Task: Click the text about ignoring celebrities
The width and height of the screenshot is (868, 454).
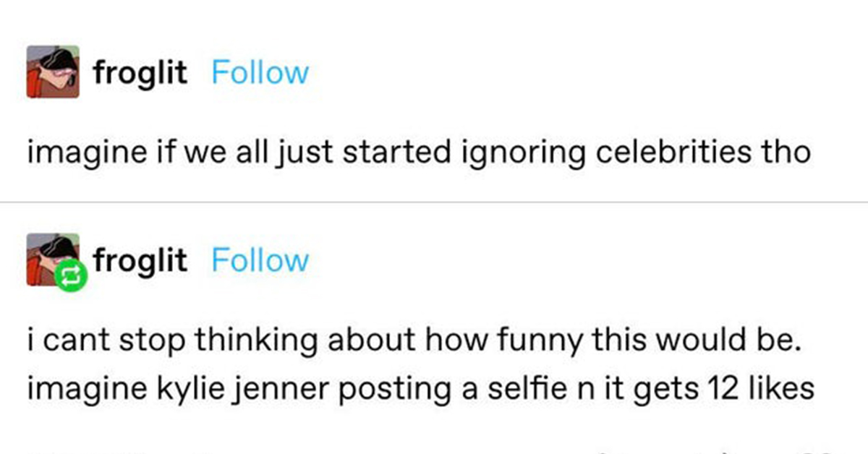Action: click(x=419, y=153)
